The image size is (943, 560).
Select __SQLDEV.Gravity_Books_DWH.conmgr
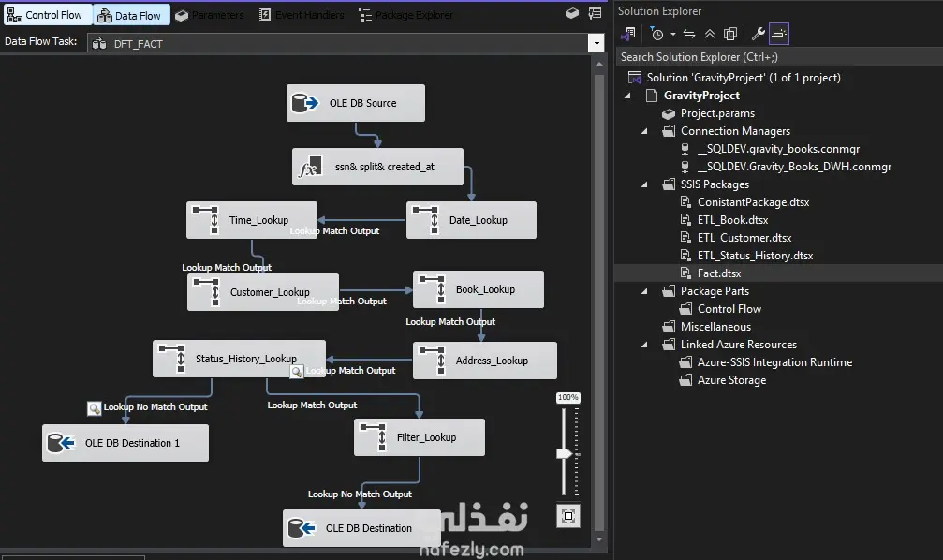pyautogui.click(x=794, y=167)
